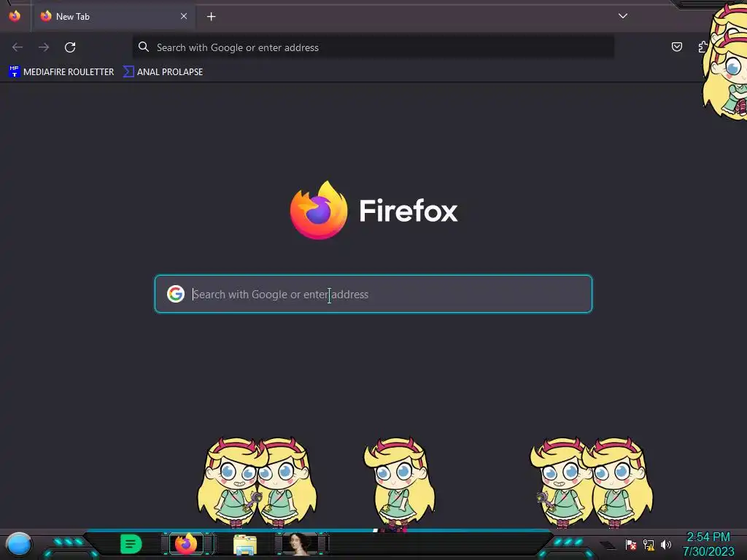The height and width of the screenshot is (560, 747).
Task: Focus the top address bar field
Action: point(373,47)
